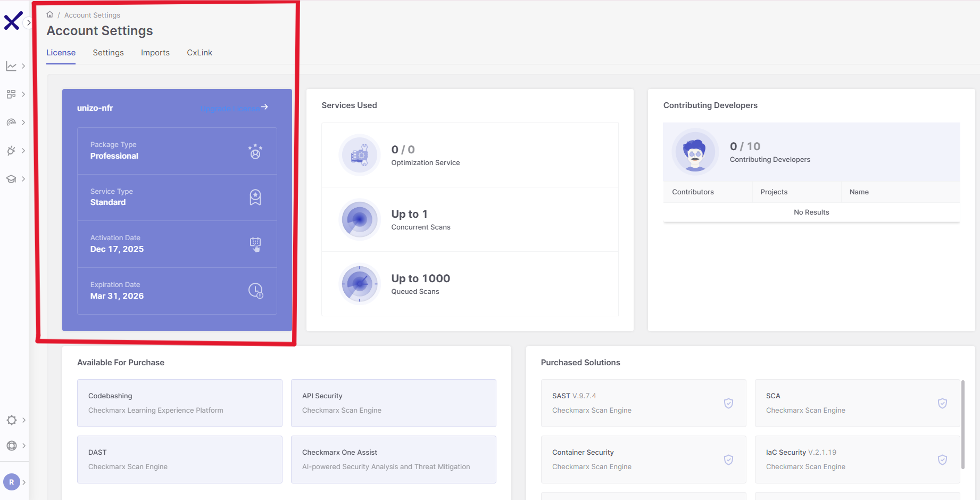
Task: Click Account Settings in the breadcrumb
Action: [92, 14]
